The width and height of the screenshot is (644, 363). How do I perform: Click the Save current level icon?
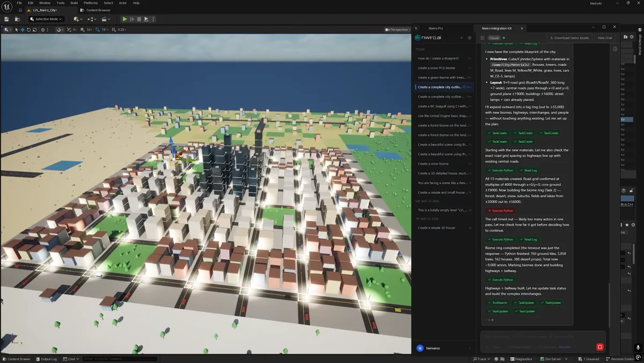[6, 19]
